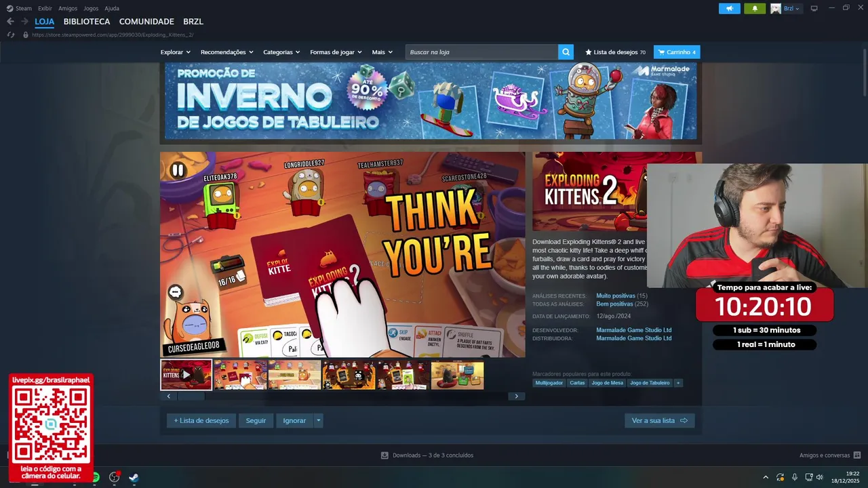Open the Ajuda menu
The width and height of the screenshot is (868, 488).
point(112,8)
